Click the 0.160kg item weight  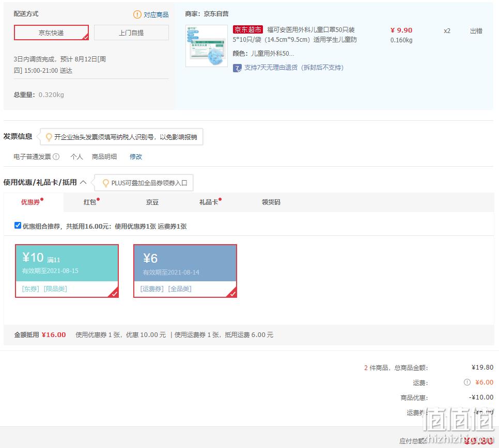(x=401, y=40)
